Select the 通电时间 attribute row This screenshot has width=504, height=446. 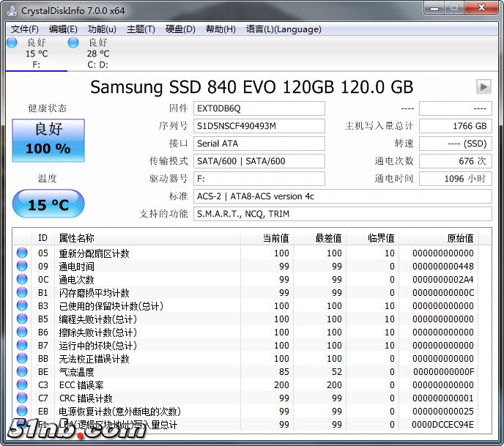[x=77, y=267]
